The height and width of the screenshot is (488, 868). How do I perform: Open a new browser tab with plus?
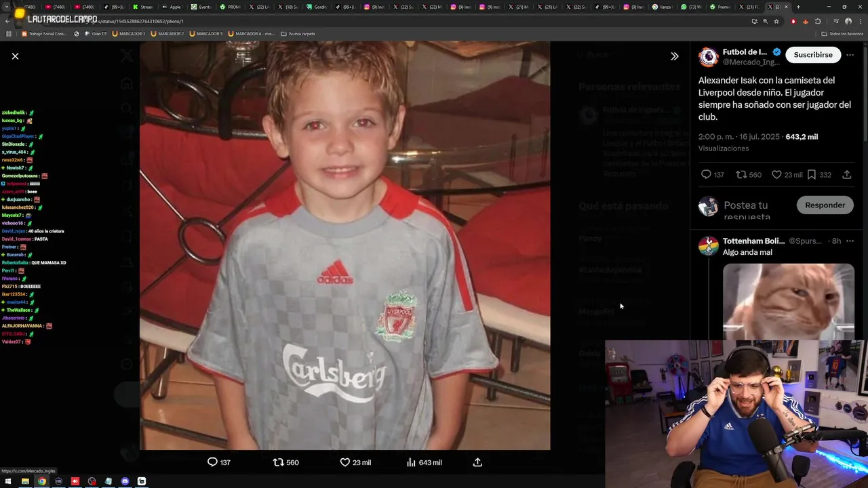(x=798, y=7)
